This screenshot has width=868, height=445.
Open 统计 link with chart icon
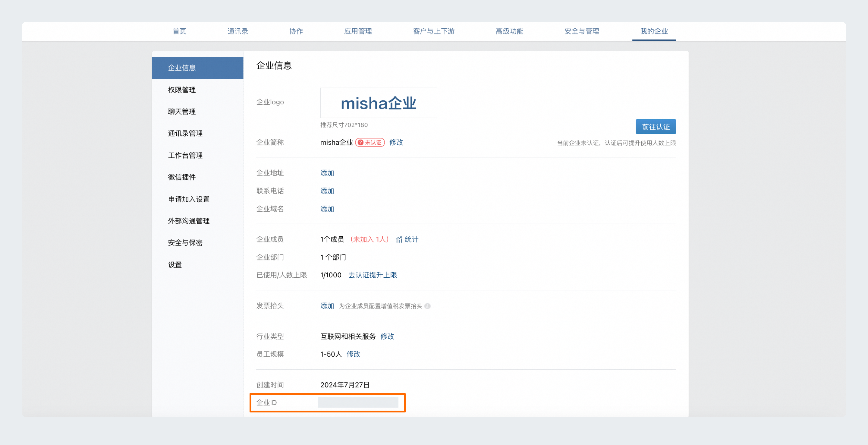407,239
